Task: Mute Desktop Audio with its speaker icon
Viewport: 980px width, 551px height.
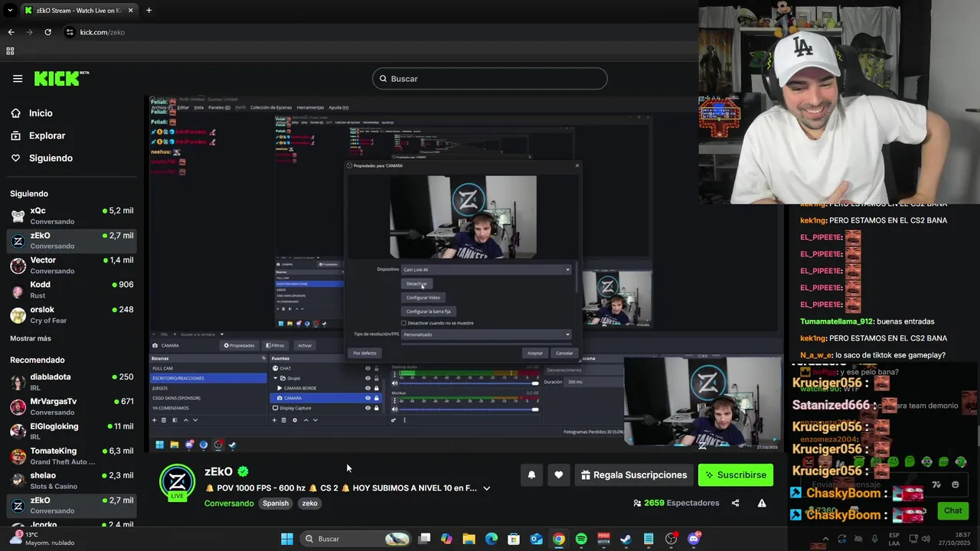Action: (x=394, y=382)
